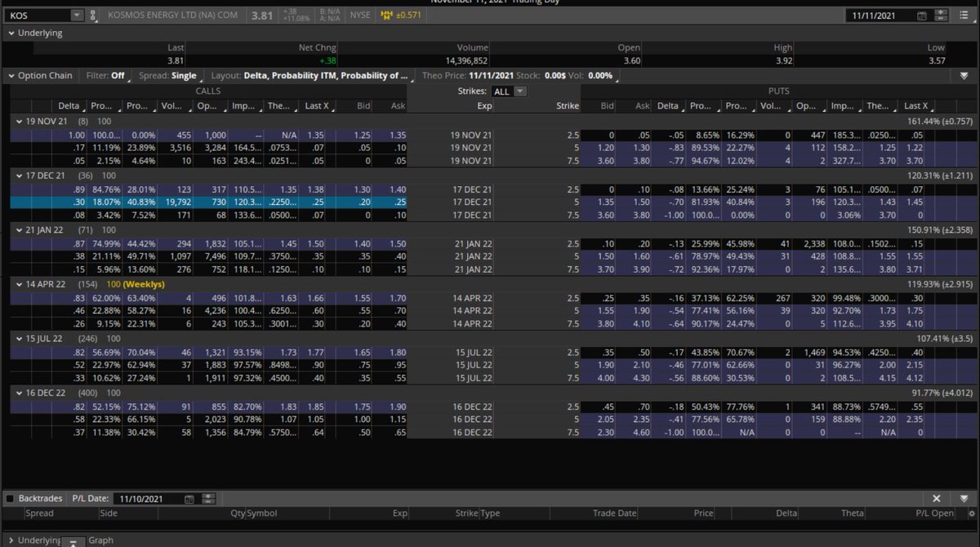
Task: Click the Strike column header
Action: click(568, 105)
